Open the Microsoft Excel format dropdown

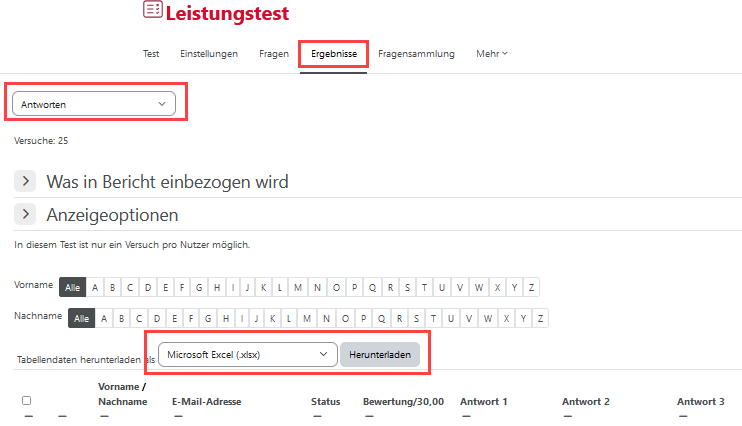(x=248, y=354)
